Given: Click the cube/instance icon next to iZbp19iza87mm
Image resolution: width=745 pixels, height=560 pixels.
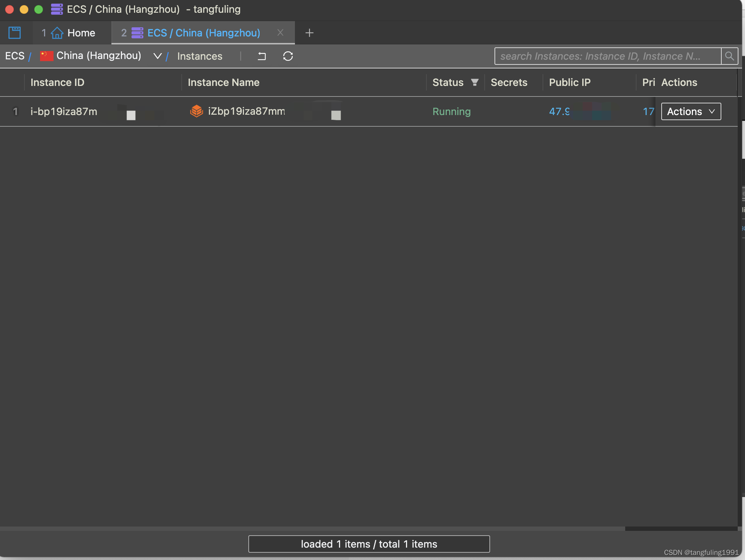Looking at the screenshot, I should pyautogui.click(x=196, y=111).
